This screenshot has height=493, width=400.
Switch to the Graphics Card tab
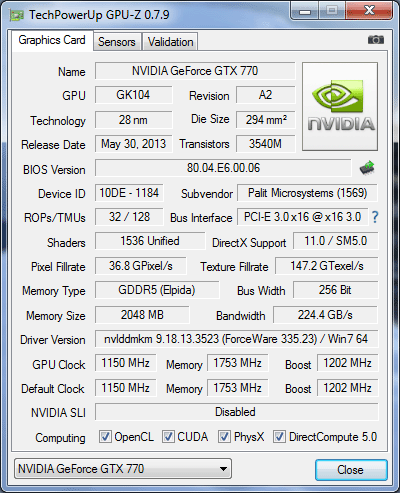(x=52, y=40)
